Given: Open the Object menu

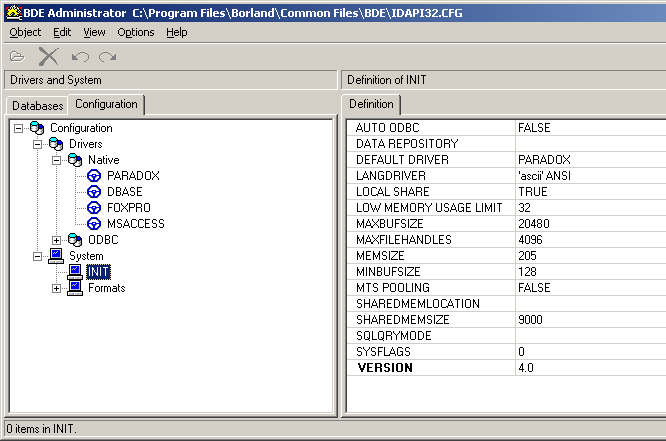Looking at the screenshot, I should (25, 32).
